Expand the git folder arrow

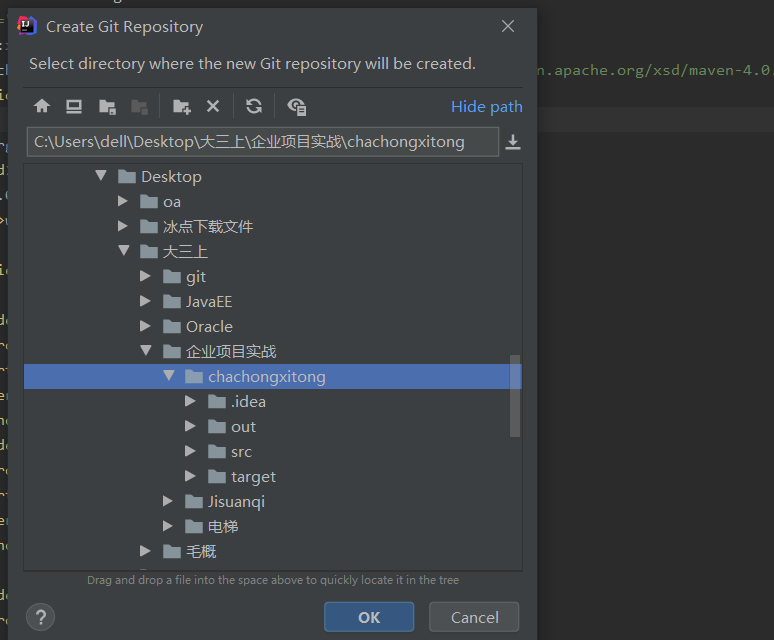click(145, 276)
